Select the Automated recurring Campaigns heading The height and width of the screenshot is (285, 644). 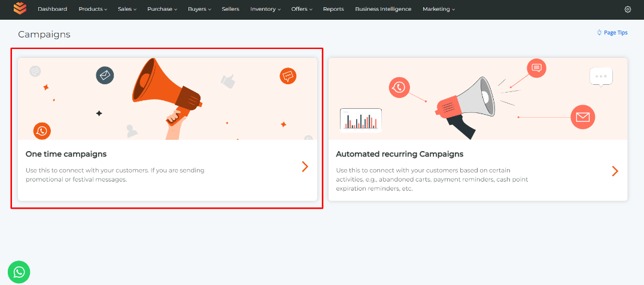click(x=400, y=154)
